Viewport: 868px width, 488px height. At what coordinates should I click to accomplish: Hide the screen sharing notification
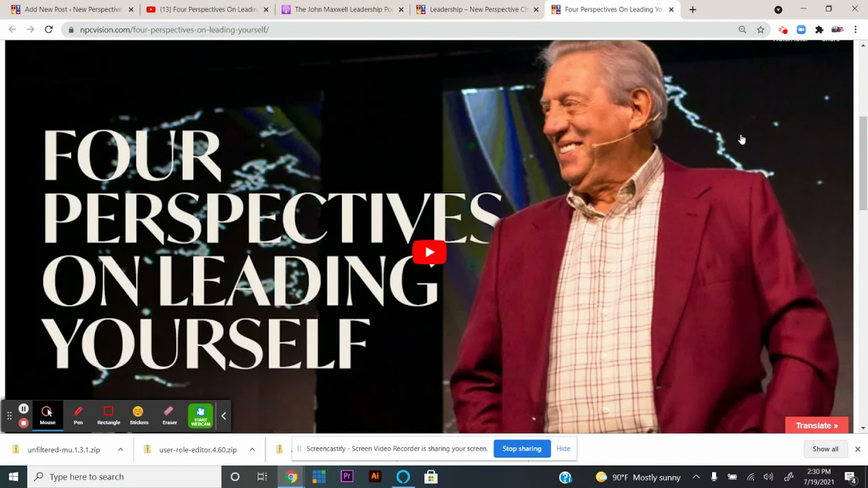(x=563, y=449)
